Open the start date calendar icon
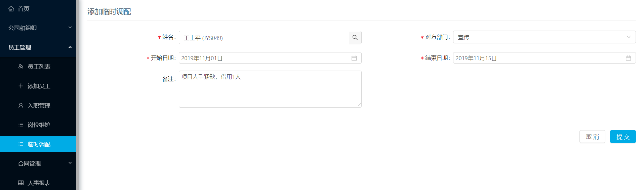The width and height of the screenshot is (644, 190). tap(354, 58)
